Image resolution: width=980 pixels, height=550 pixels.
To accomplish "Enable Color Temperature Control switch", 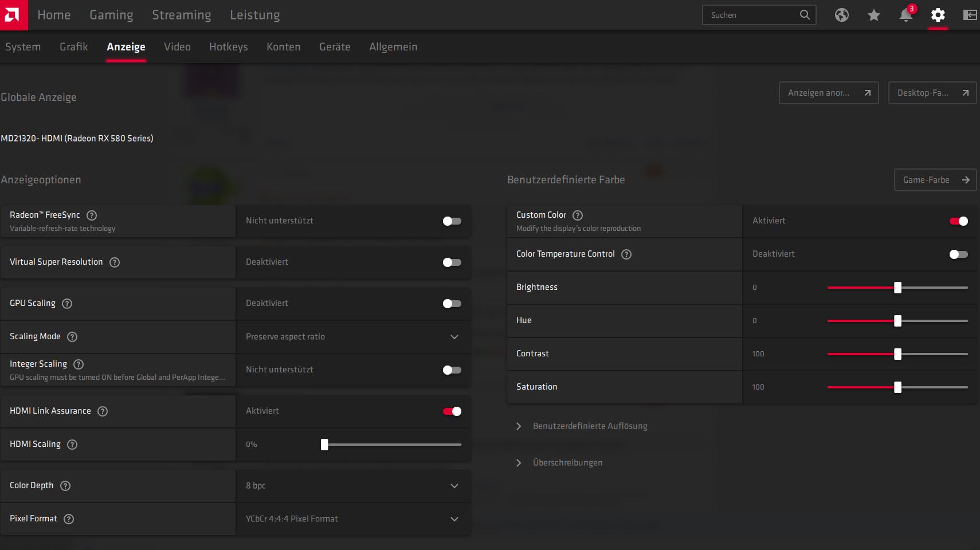I will coord(959,254).
